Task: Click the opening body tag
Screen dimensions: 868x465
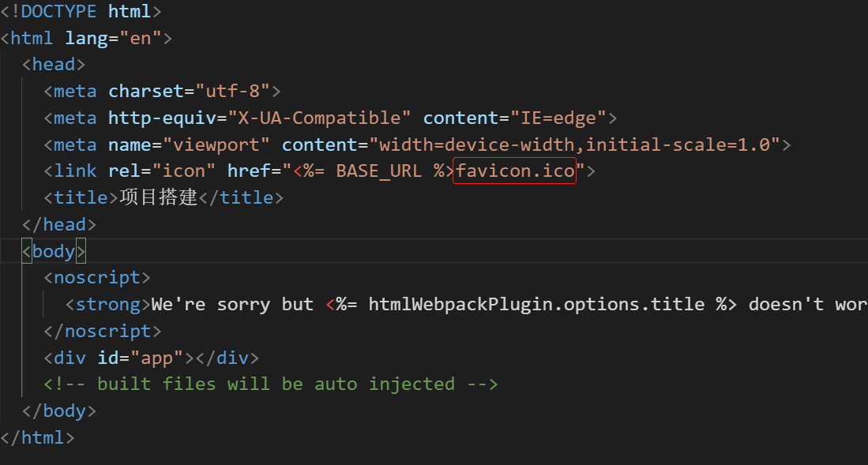Action: tap(54, 251)
